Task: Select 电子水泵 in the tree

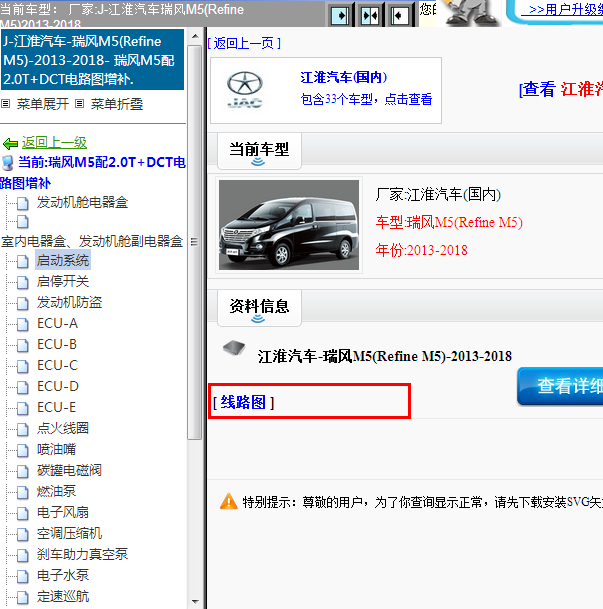Action: pos(63,575)
